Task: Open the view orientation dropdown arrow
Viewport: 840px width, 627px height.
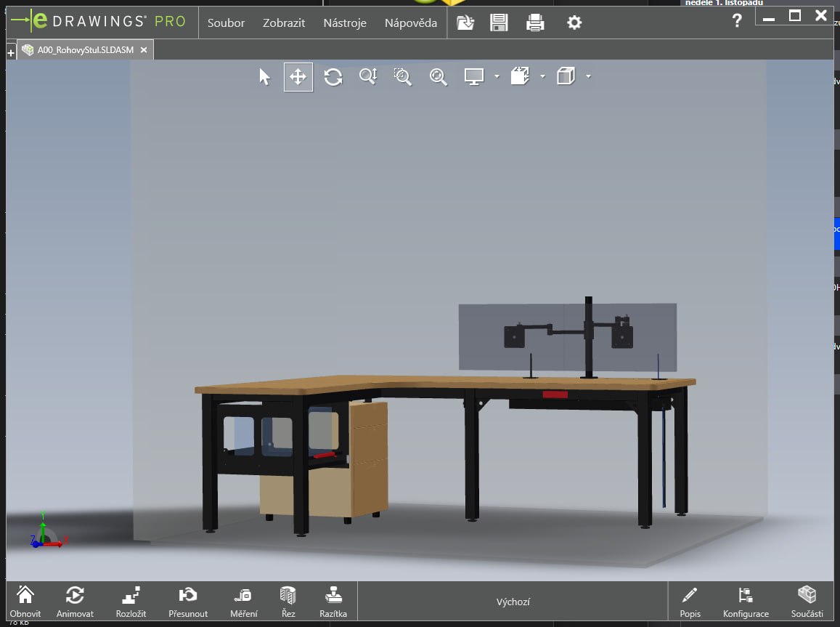Action: click(x=542, y=76)
